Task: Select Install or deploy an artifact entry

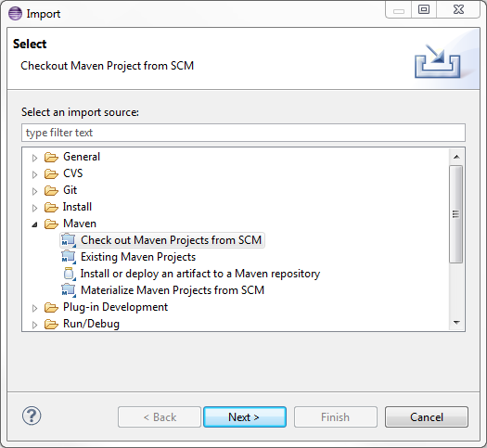Action: 200,274
